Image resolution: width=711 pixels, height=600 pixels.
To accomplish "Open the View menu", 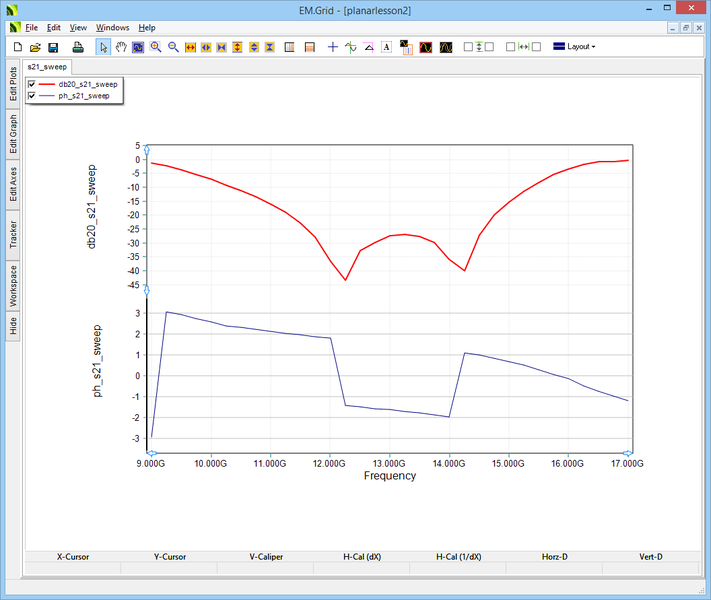I will pos(78,28).
